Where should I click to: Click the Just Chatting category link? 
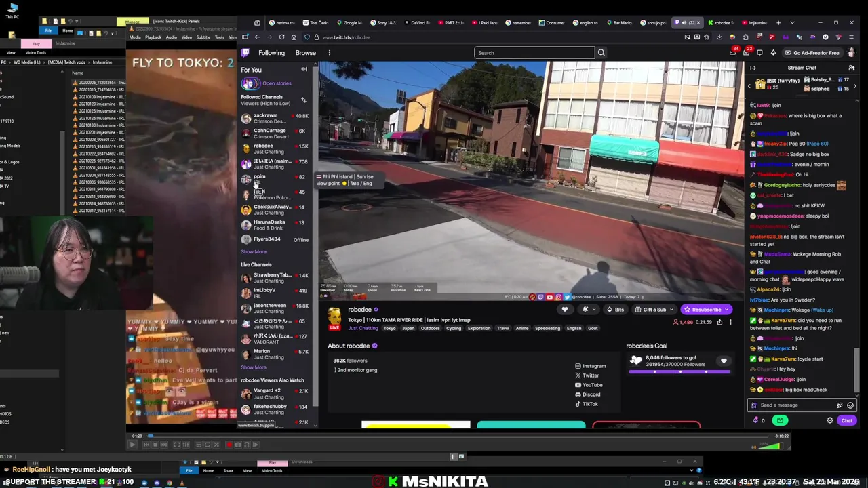coord(363,329)
